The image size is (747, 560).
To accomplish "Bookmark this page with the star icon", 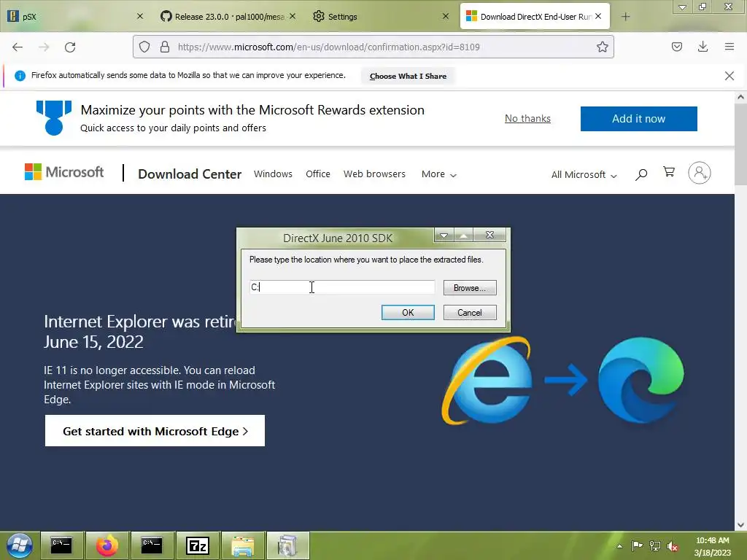I will pos(602,47).
